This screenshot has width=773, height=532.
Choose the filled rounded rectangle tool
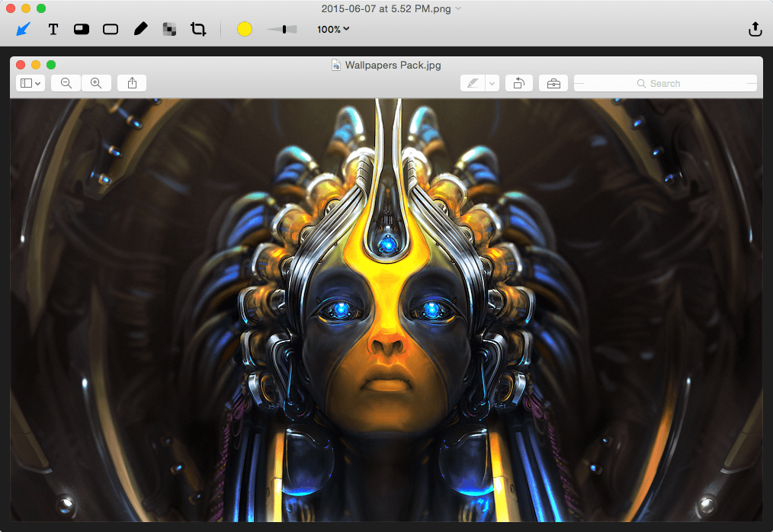point(82,29)
